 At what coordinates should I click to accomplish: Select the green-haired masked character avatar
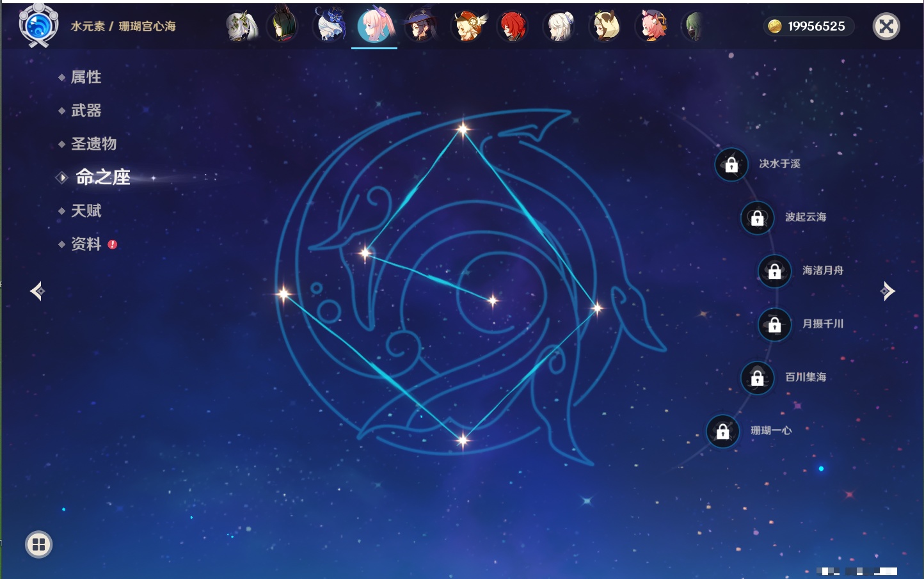click(x=694, y=26)
